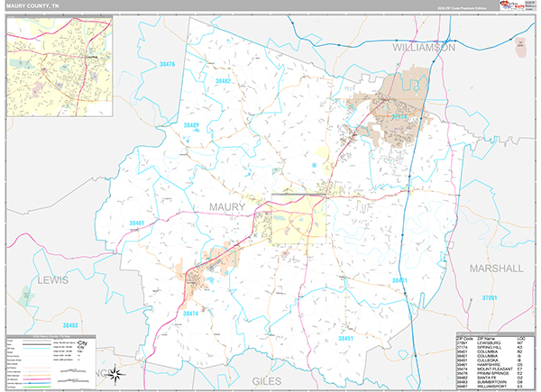
Task: Click ZIP code 38474 on the map
Action: [190, 314]
